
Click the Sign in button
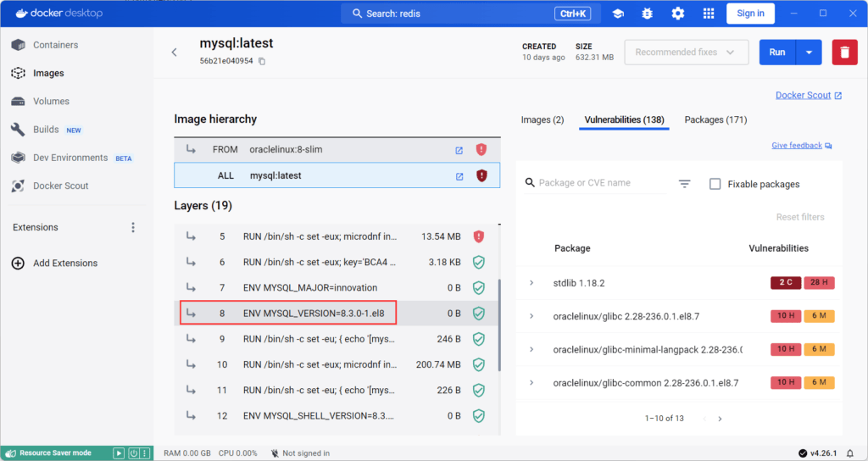tap(750, 14)
